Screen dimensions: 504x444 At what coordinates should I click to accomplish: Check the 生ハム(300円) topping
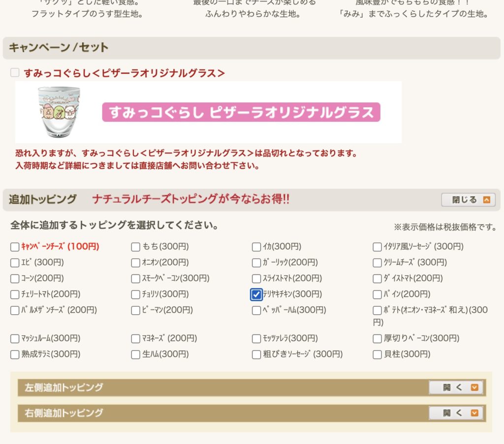tap(135, 355)
